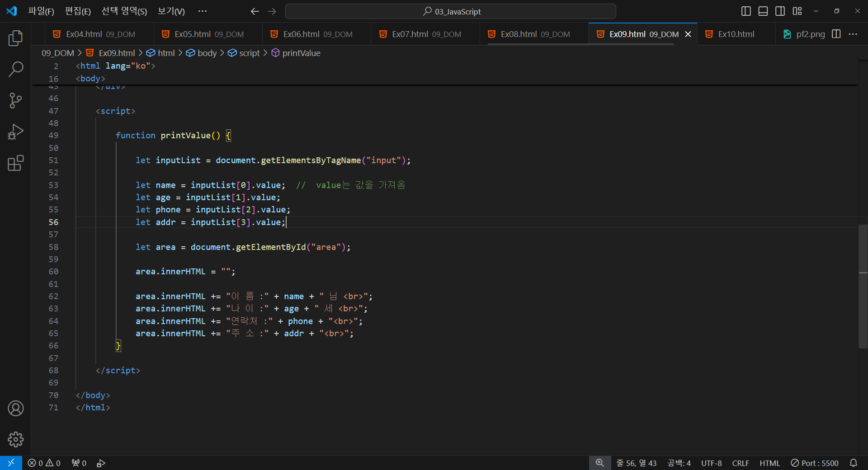Screen dimensions: 868x470
Task: Open the Source Control view
Action: pyautogui.click(x=15, y=100)
